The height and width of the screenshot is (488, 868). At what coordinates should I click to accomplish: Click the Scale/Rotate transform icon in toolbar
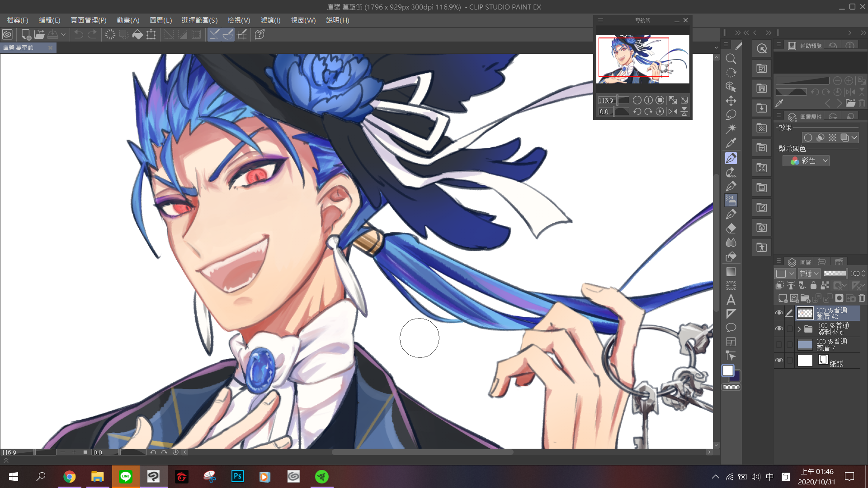pyautogui.click(x=151, y=34)
